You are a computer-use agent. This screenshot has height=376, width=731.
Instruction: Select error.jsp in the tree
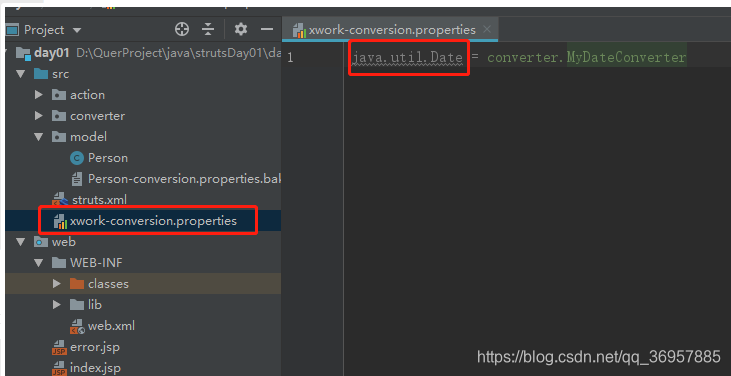coord(95,348)
